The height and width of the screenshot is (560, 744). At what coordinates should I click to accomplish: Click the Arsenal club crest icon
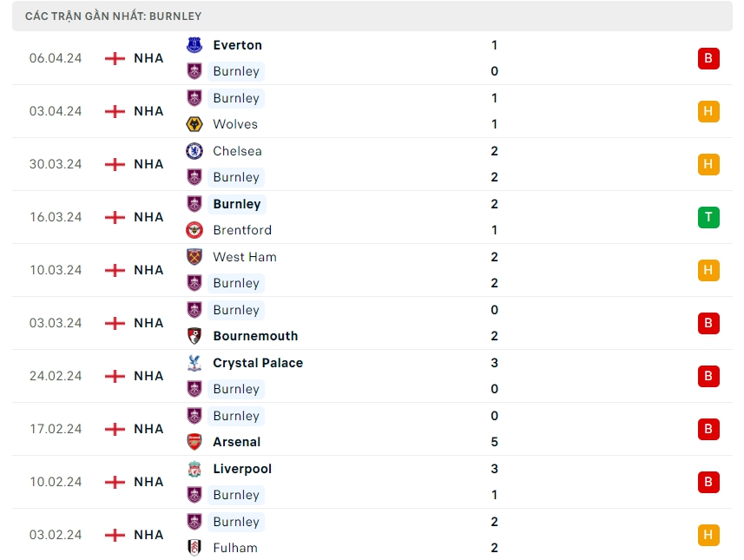(194, 442)
